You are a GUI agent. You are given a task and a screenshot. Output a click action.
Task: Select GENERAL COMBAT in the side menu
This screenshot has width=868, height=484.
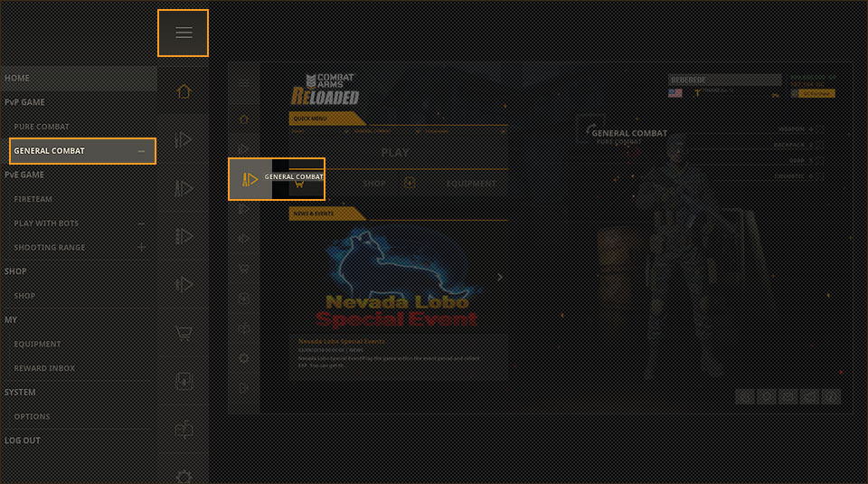(82, 150)
